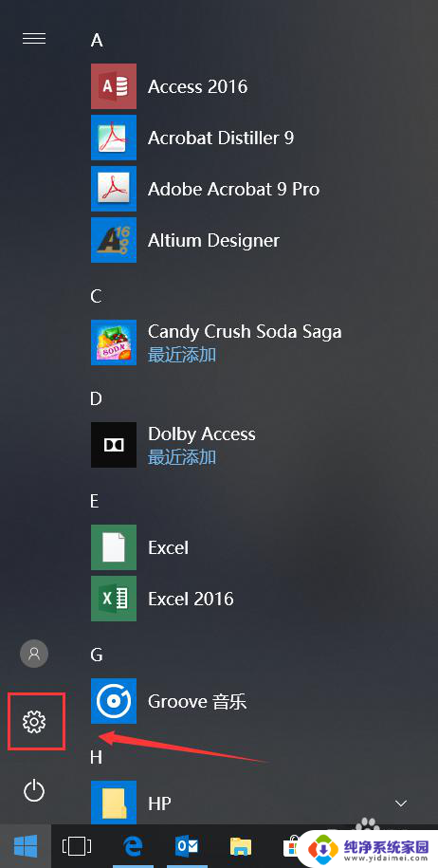This screenshot has height=868, width=438.
Task: Launch Adobe Acrobat 9 Pro icon
Action: [x=114, y=189]
